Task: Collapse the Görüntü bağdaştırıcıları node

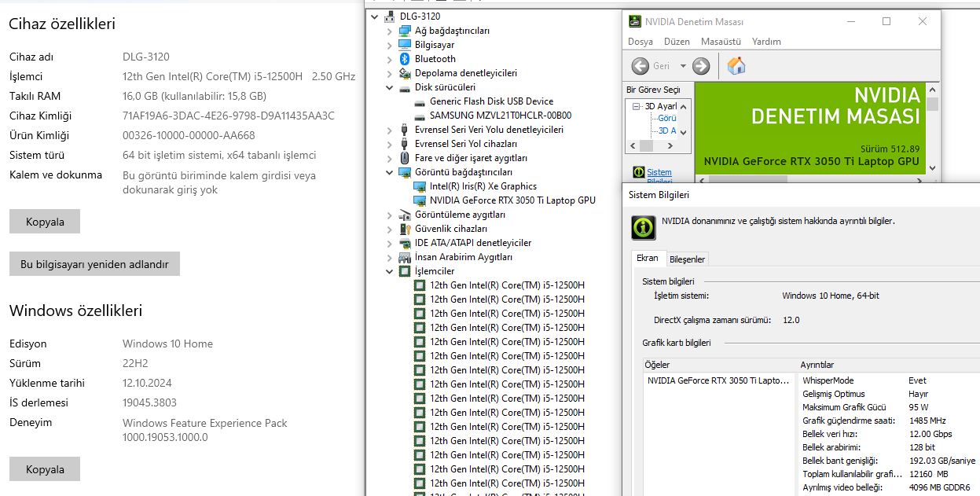Action: [x=389, y=172]
